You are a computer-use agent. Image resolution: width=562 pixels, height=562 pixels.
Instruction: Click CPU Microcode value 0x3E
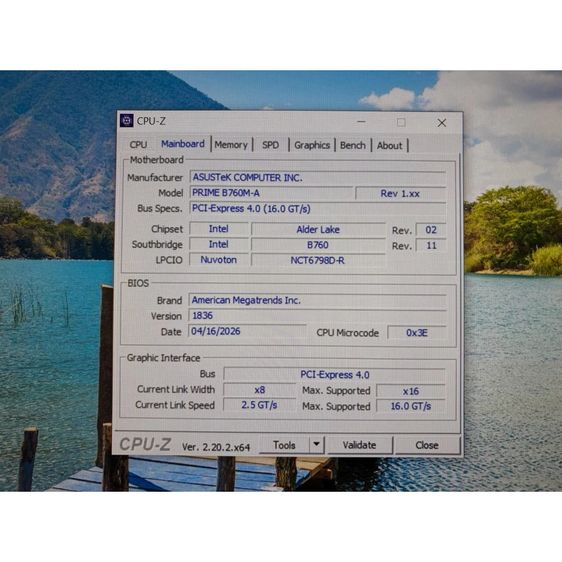pos(416,333)
